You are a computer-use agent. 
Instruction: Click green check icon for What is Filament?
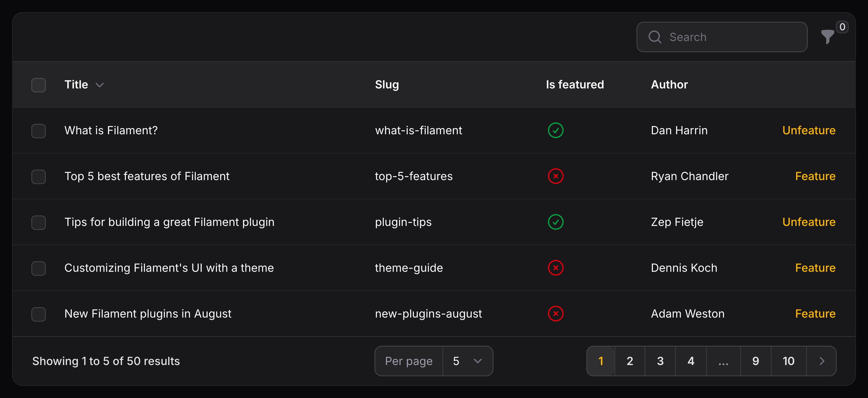[555, 131]
